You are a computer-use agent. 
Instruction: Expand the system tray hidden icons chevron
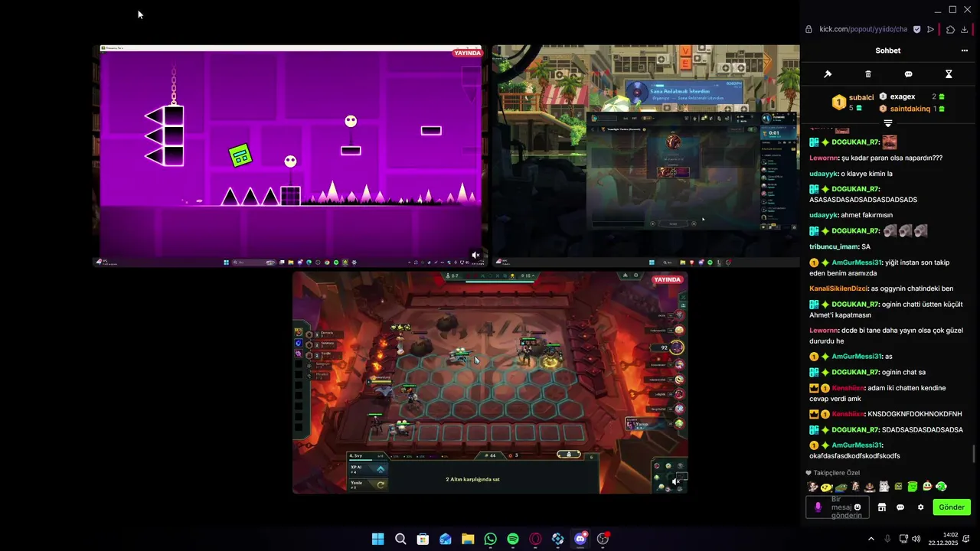871,539
